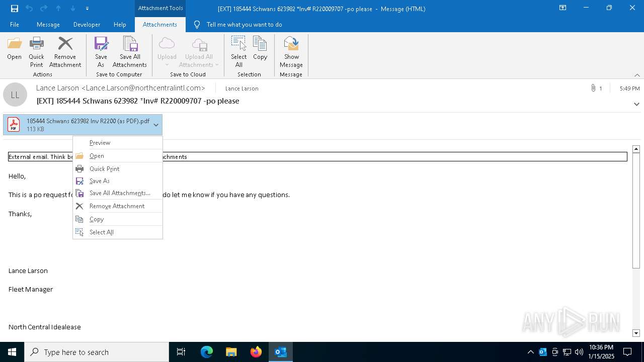
Task: Choose Preview from the context menu
Action: (118, 143)
